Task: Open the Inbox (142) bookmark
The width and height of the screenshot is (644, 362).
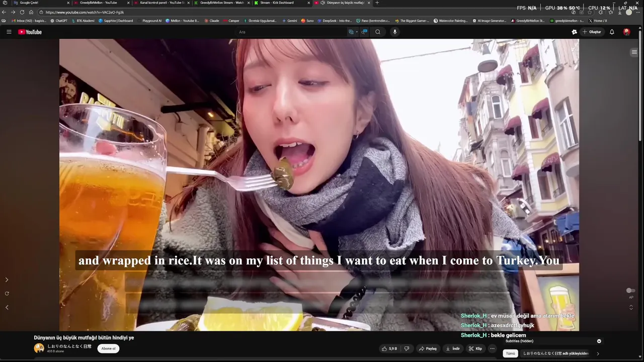Action: pos(28,21)
